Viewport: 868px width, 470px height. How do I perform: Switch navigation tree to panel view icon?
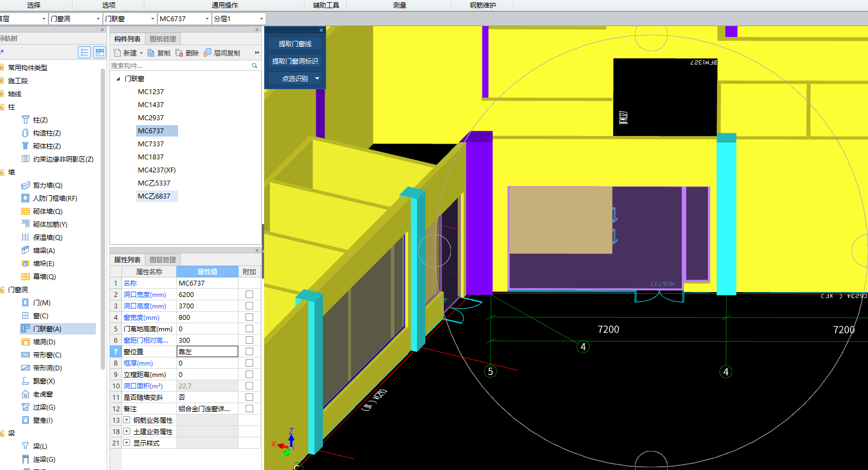tap(100, 52)
